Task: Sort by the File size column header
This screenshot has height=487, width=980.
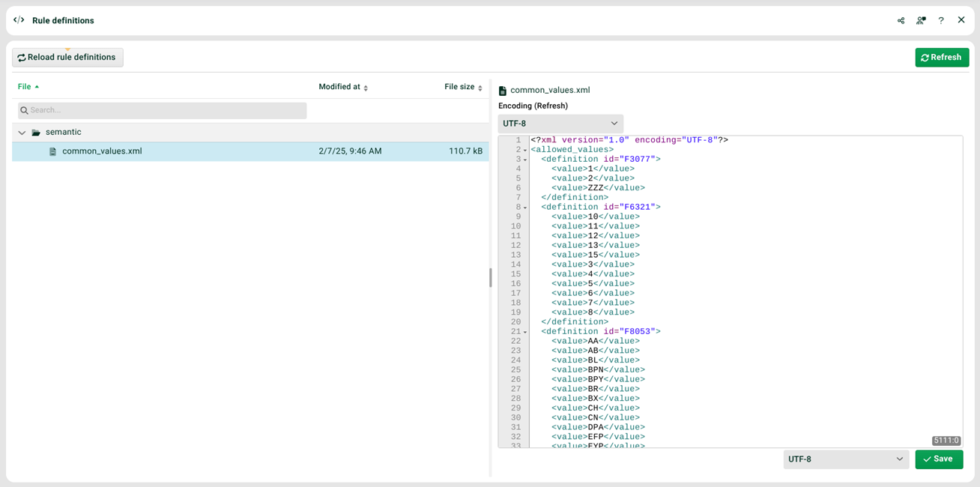Action: click(x=459, y=87)
